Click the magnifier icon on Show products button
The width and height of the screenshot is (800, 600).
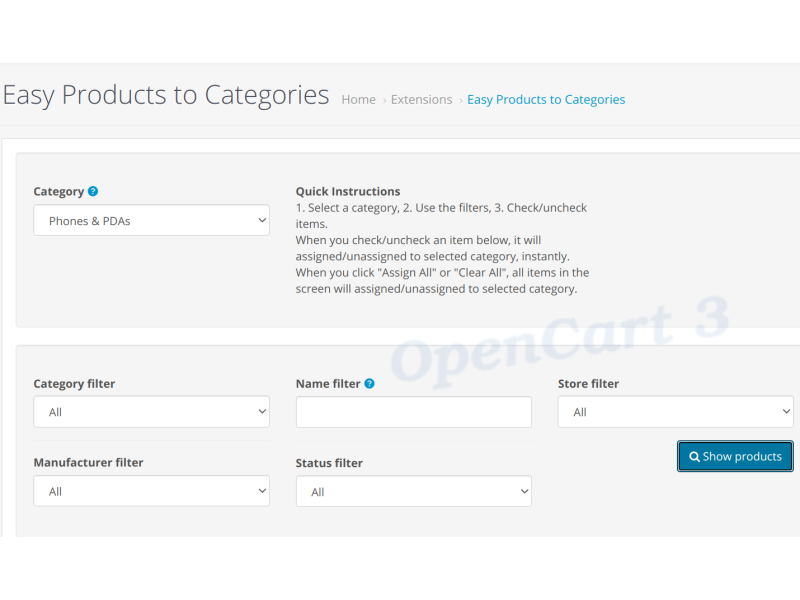[x=694, y=456]
